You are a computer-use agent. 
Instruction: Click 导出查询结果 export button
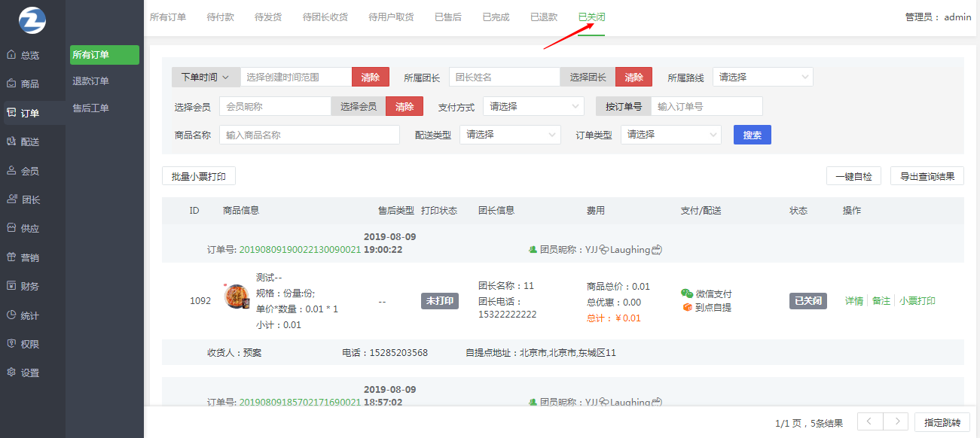tap(927, 177)
